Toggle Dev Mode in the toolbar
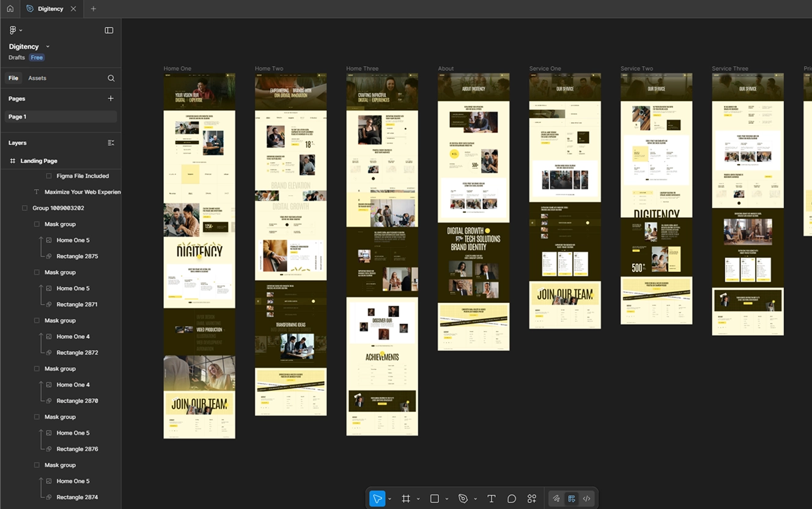The image size is (812, 509). [571, 499]
